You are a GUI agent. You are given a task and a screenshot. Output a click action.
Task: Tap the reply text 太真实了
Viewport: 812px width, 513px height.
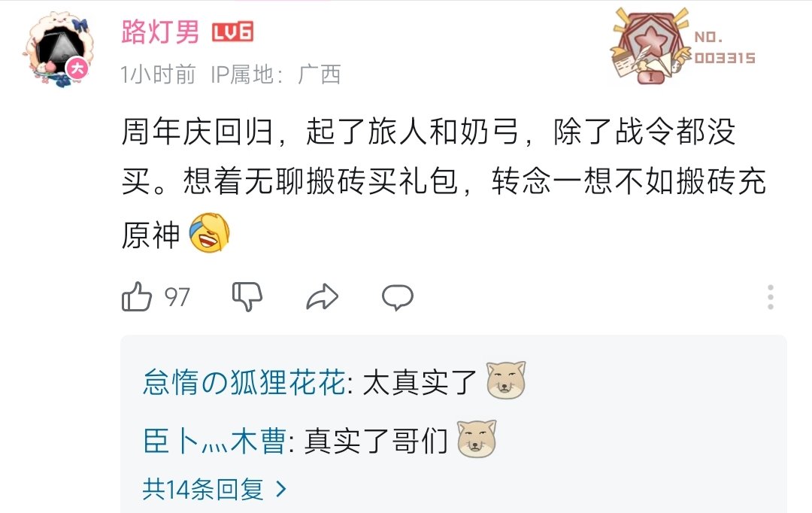[420, 383]
